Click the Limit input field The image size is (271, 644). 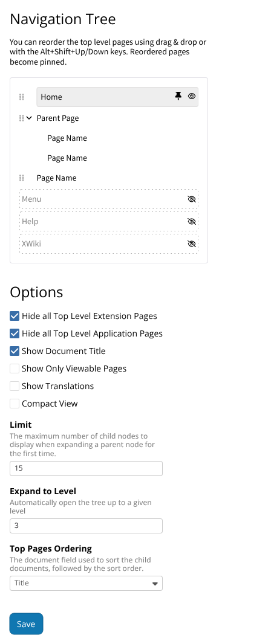86,468
